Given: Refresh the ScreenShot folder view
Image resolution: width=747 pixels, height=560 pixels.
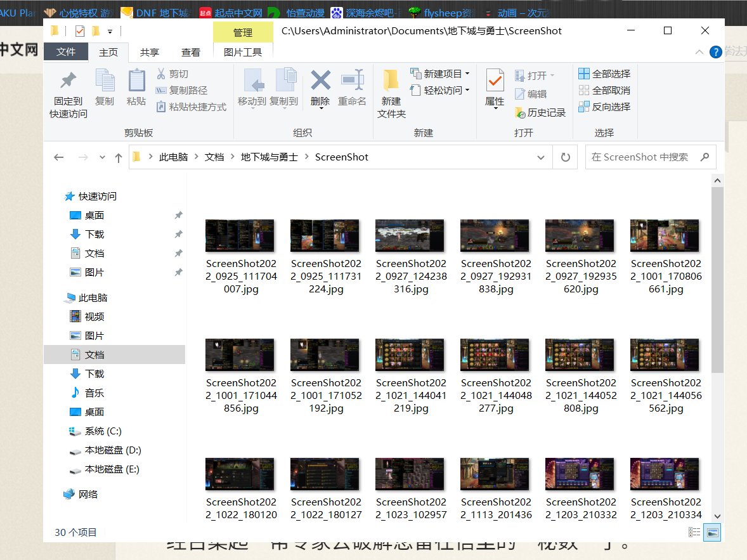Looking at the screenshot, I should 566,157.
